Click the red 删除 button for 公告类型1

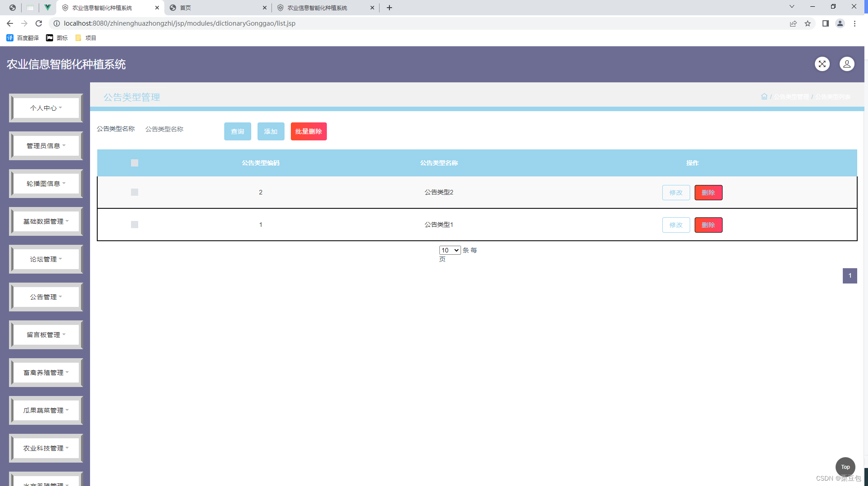(708, 225)
